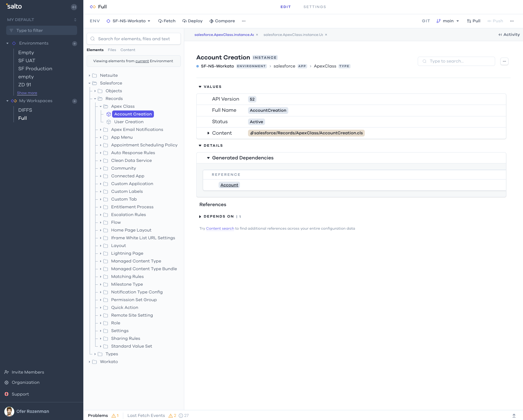This screenshot has height=420, width=523.
Task: Expand the Sharing Rules folder
Action: (101, 339)
